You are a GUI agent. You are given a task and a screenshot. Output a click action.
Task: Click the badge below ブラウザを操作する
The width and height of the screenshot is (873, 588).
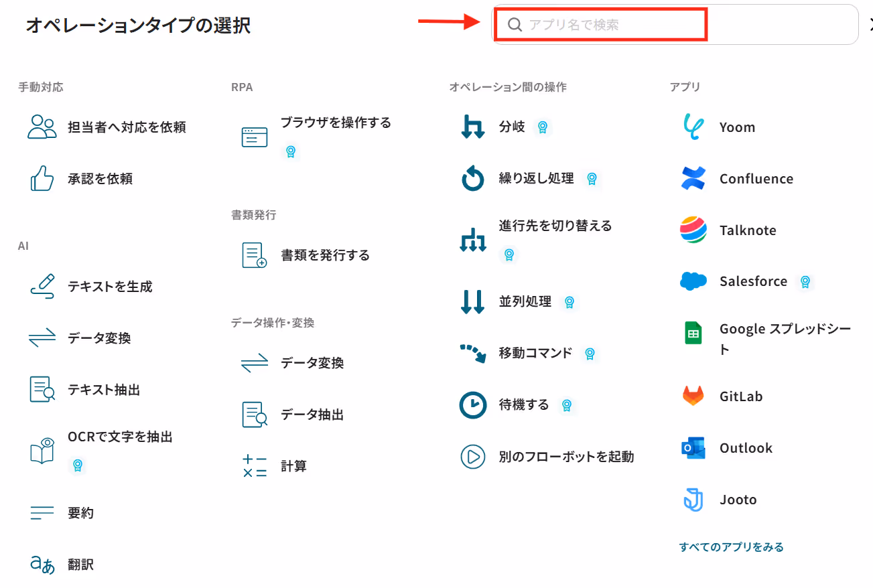(x=290, y=151)
